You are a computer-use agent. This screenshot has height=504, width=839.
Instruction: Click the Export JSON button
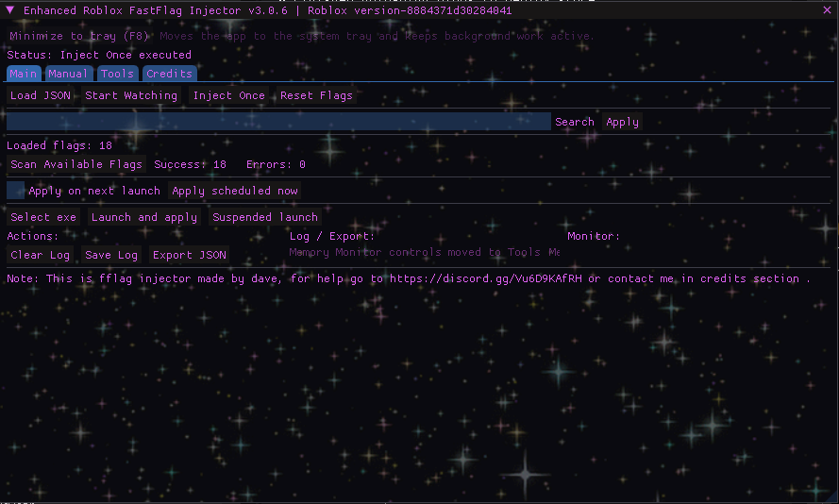190,255
